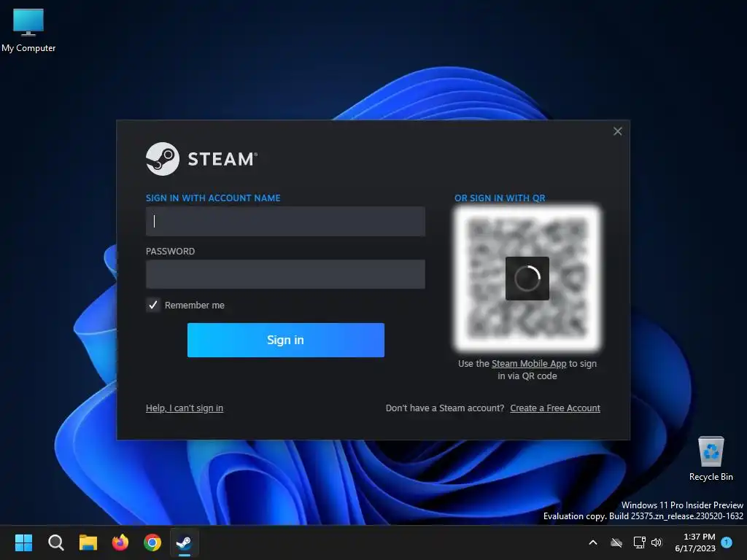Launch Google Chrome from the taskbar
The height and width of the screenshot is (560, 747).
point(152,542)
